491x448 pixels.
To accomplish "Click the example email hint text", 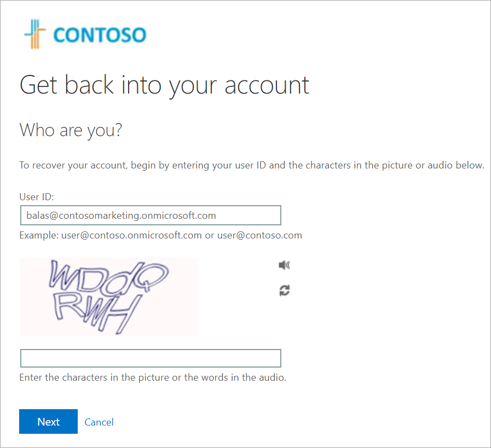I will click(160, 235).
